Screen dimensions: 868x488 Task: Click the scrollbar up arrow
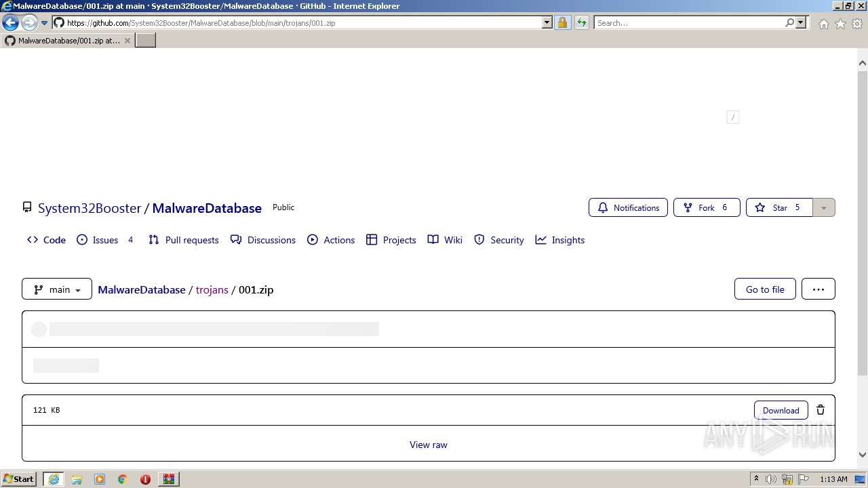click(x=863, y=63)
